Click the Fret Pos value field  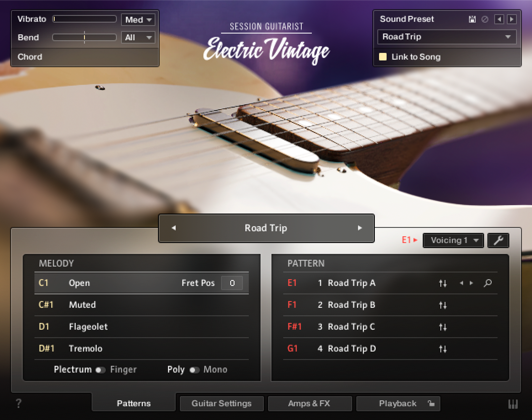[x=232, y=283]
